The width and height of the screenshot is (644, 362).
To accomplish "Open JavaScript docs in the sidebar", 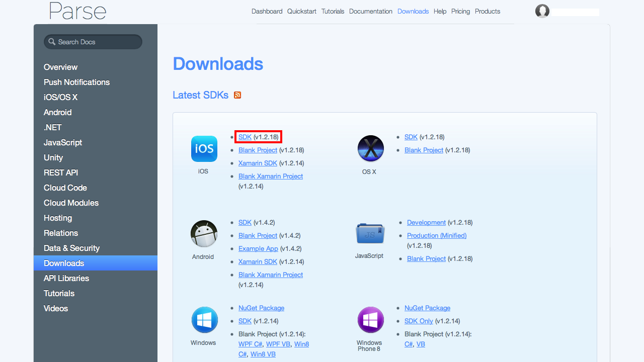I will coord(63,142).
